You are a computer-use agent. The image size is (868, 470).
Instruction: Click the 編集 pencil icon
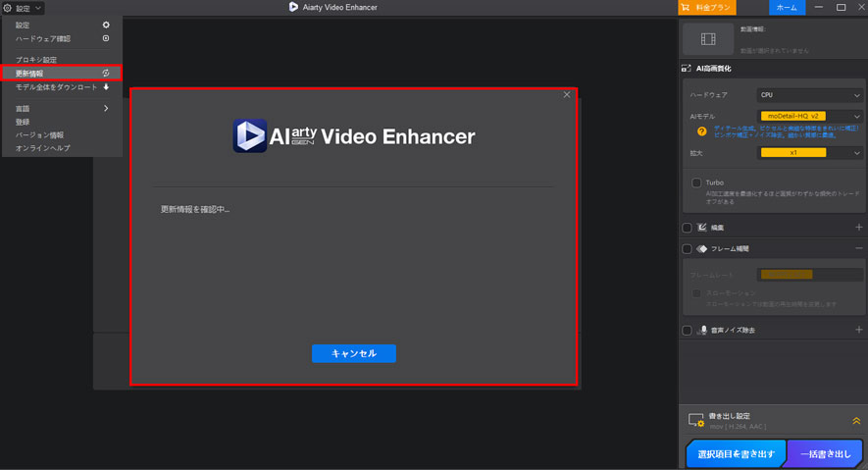(702, 227)
